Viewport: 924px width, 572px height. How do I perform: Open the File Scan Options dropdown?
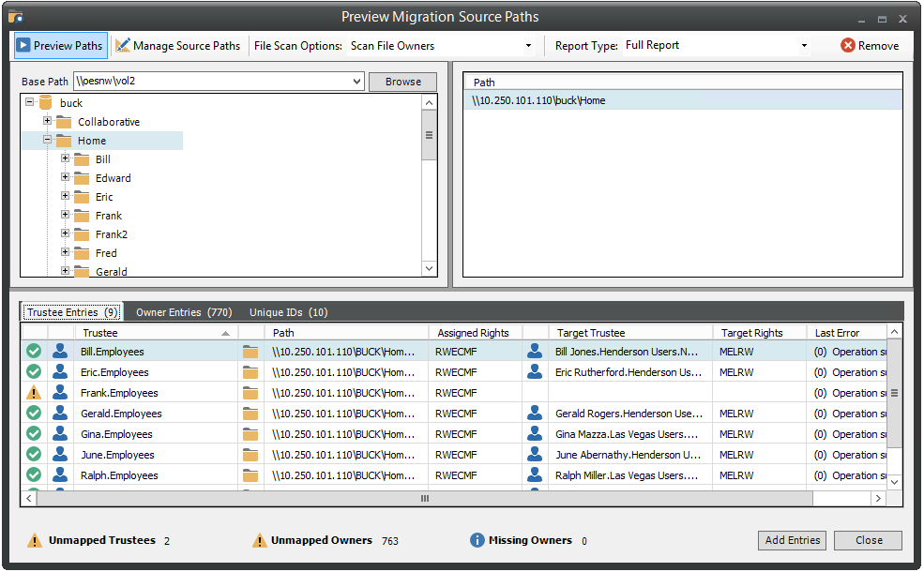pyautogui.click(x=528, y=45)
